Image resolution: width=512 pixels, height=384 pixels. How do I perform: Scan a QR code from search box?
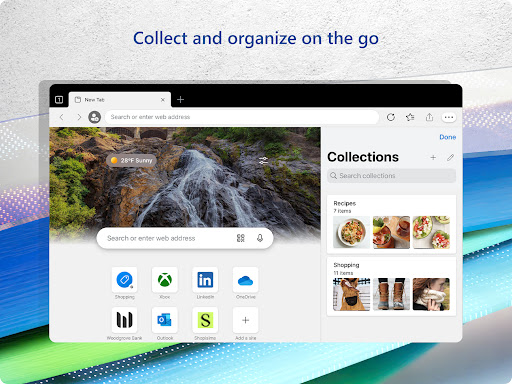pos(241,238)
